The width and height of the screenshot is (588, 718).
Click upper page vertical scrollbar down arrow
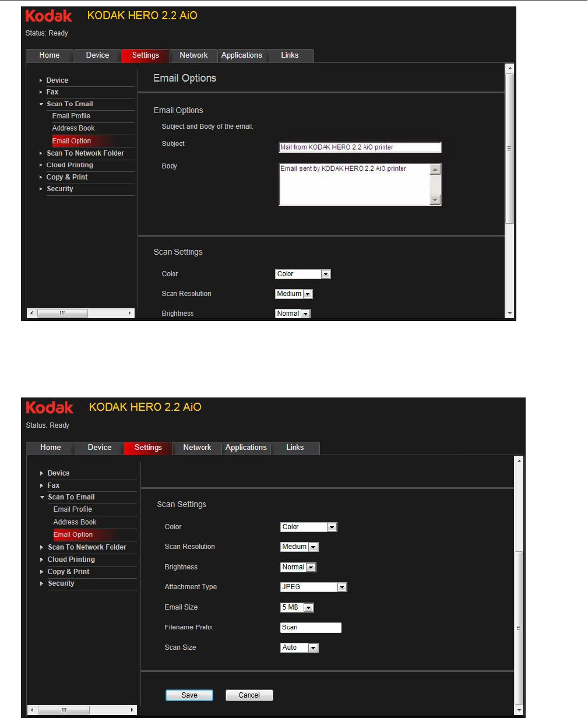(x=510, y=314)
